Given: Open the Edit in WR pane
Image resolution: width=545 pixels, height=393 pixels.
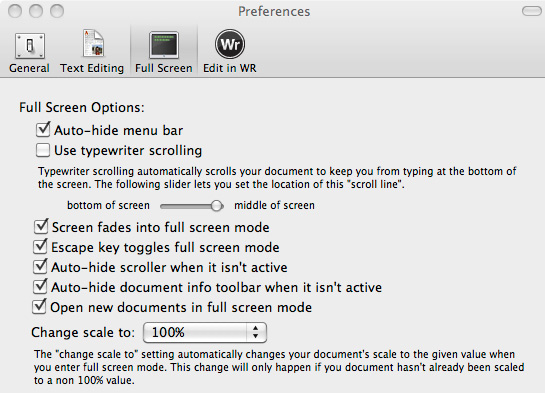Looking at the screenshot, I should click(230, 52).
